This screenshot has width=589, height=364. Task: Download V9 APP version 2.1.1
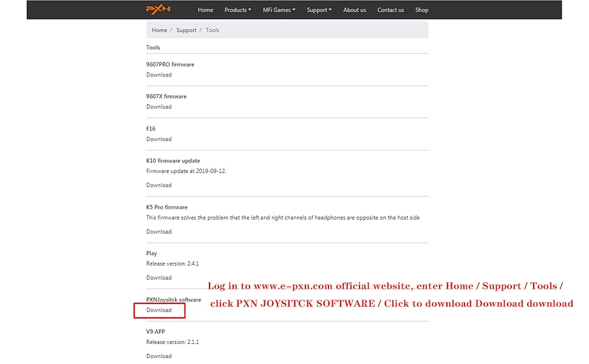click(x=158, y=356)
